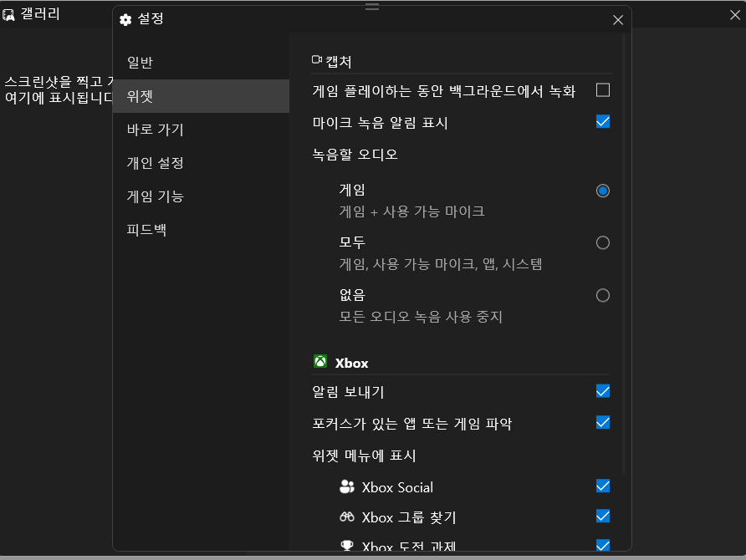Viewport: 746px width, 560px height.
Task: Click the 갤러리 gamepad icon
Action: 10,13
